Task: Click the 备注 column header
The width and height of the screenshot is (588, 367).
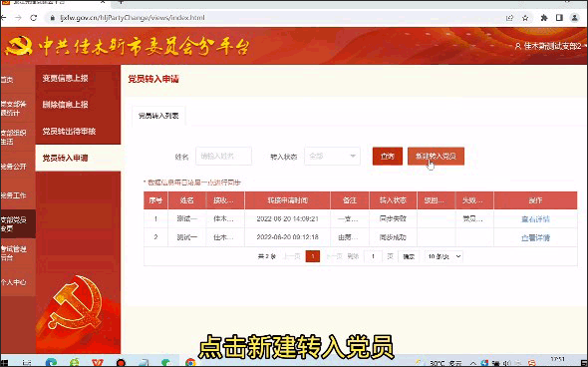Action: 350,200
